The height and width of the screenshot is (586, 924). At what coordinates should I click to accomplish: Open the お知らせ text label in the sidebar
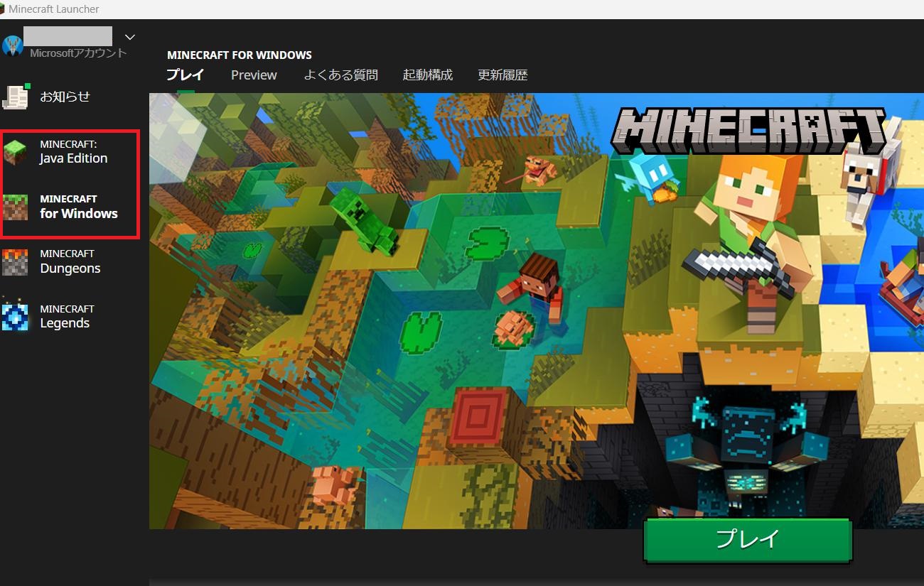(x=65, y=97)
